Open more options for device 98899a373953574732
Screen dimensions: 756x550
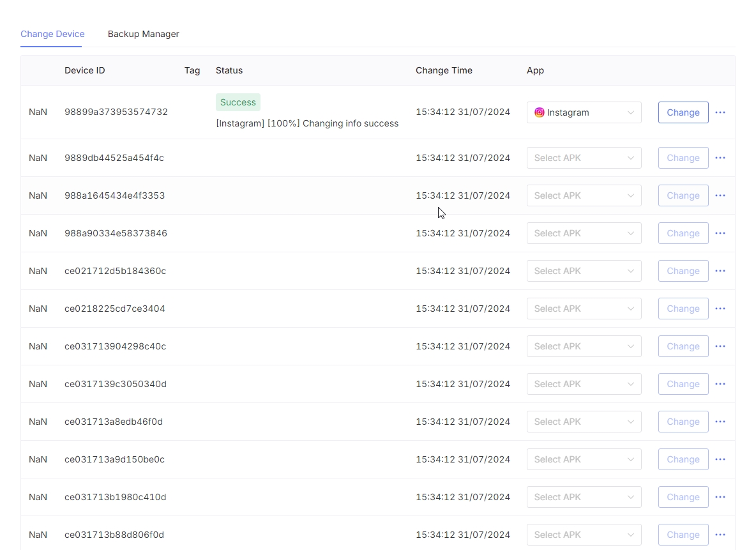[720, 112]
